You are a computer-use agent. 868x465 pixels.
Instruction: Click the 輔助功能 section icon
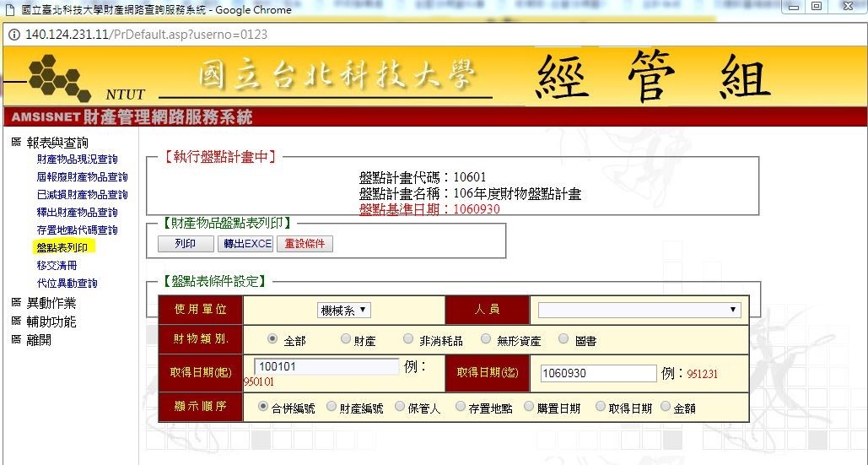coord(16,322)
